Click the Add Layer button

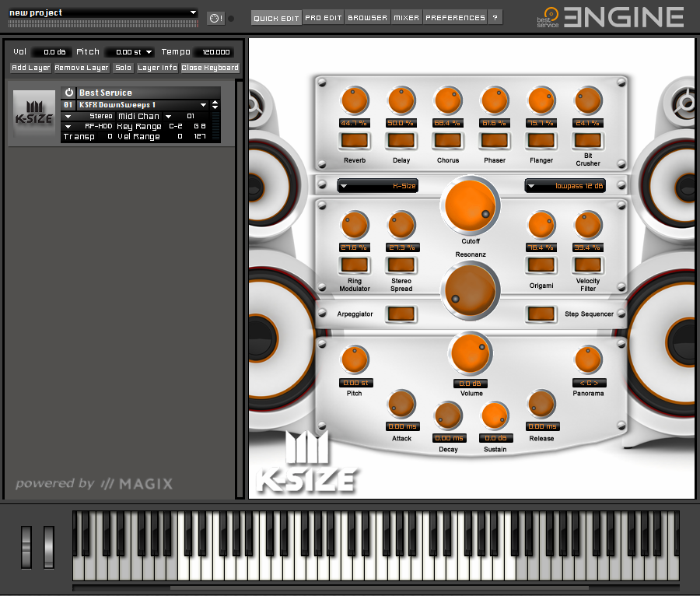coord(31,68)
